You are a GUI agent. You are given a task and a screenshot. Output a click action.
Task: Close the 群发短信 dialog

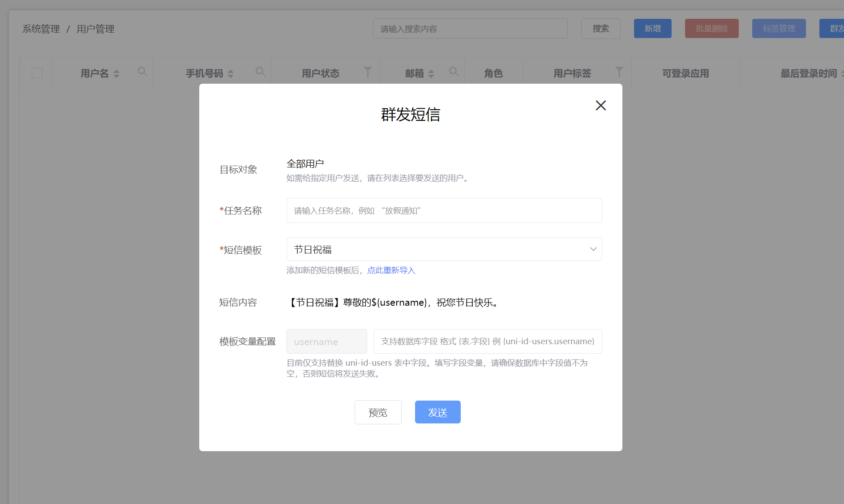click(x=600, y=106)
